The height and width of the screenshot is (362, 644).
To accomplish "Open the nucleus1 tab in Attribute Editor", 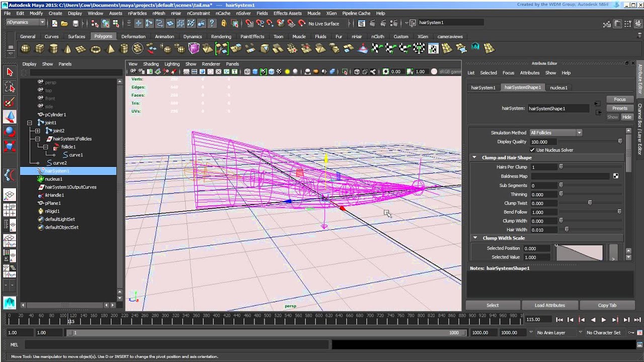I will pyautogui.click(x=558, y=87).
